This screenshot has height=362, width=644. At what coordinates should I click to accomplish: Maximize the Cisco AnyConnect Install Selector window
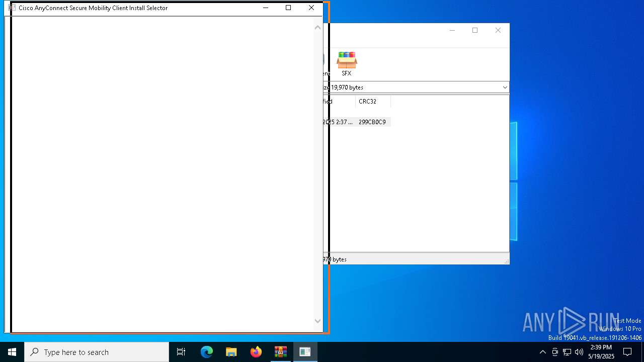[288, 8]
